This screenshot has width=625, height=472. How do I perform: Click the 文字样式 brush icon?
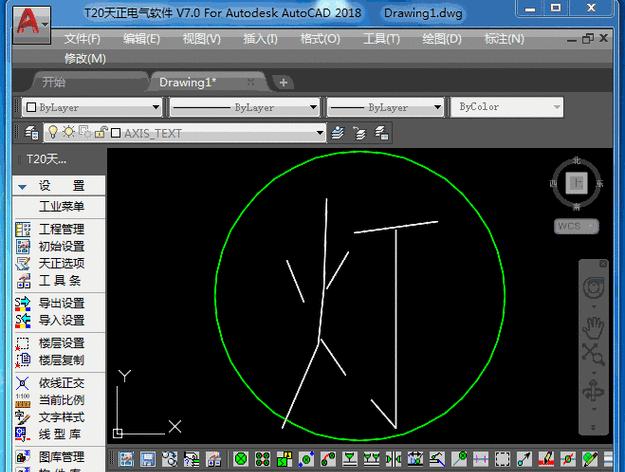point(23,417)
